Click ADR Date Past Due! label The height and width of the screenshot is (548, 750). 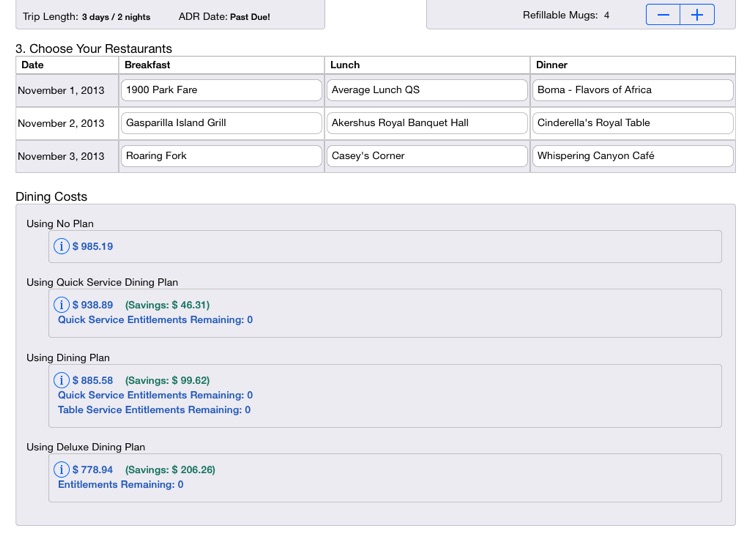(224, 17)
